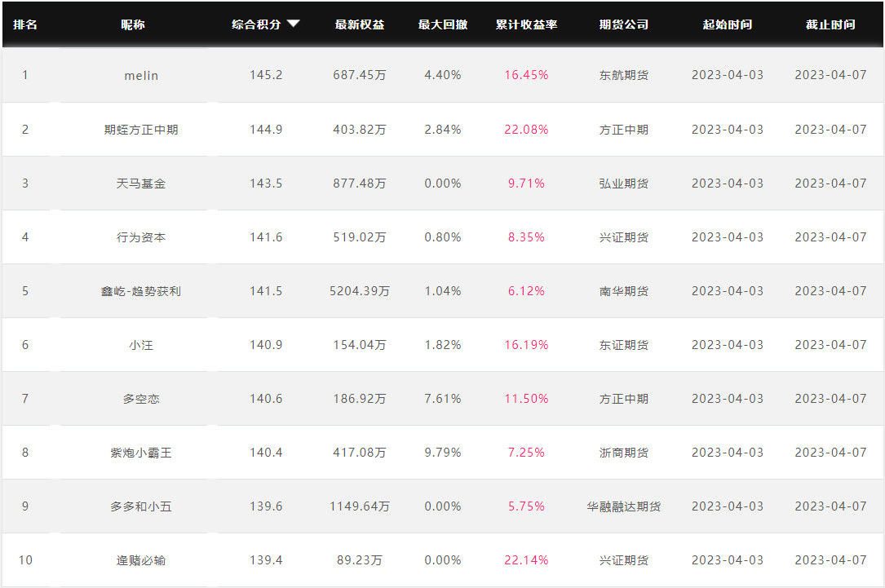Viewport: 885px width, 588px height.
Task: Click score value 140.9
Action: (x=266, y=345)
